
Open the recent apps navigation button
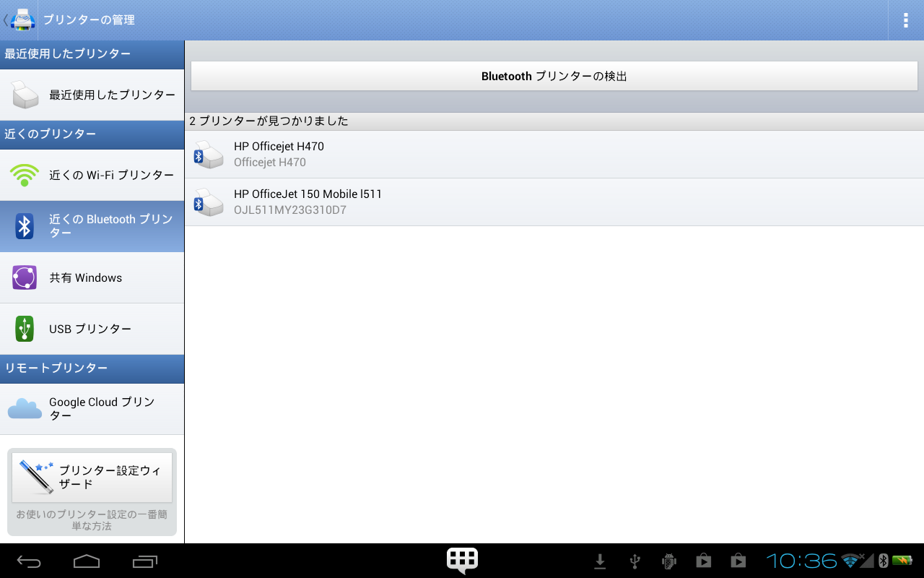[144, 561]
